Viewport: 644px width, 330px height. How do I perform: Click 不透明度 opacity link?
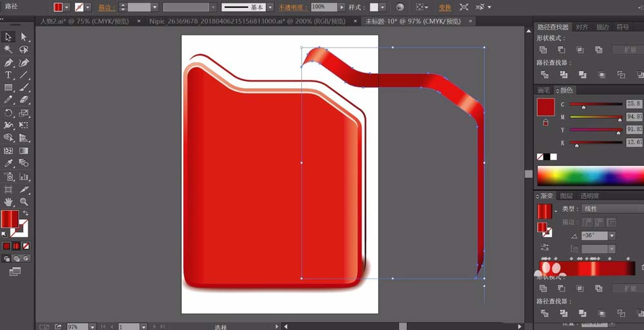click(293, 7)
